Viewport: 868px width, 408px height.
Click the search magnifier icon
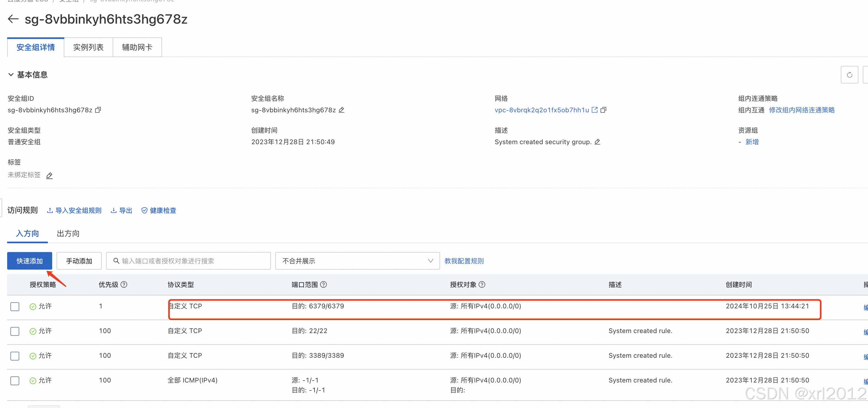tap(116, 261)
